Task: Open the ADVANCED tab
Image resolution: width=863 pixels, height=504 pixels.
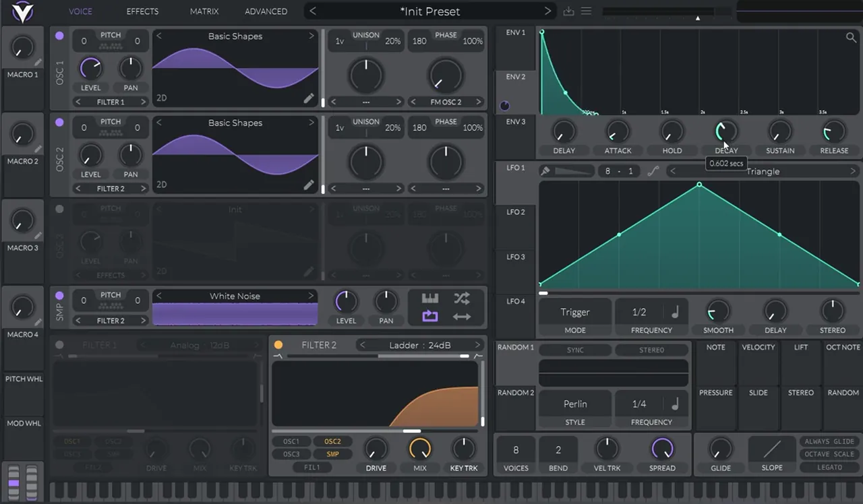Action: [266, 11]
